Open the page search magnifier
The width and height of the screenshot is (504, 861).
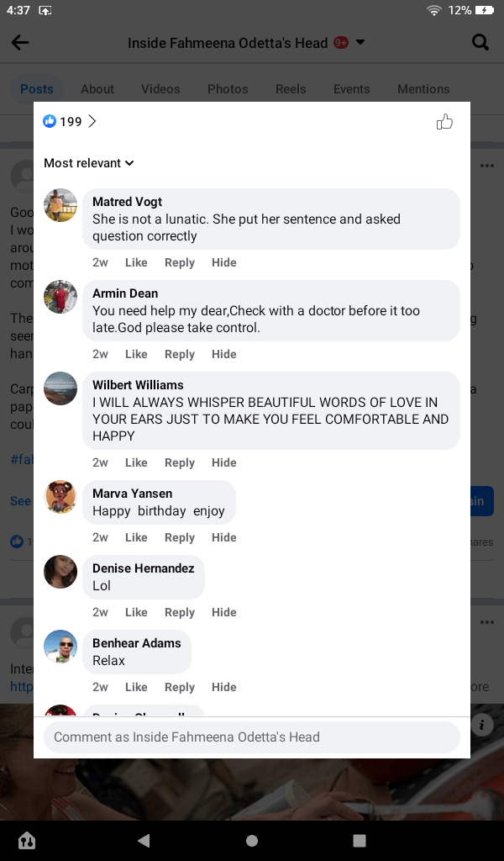[480, 42]
